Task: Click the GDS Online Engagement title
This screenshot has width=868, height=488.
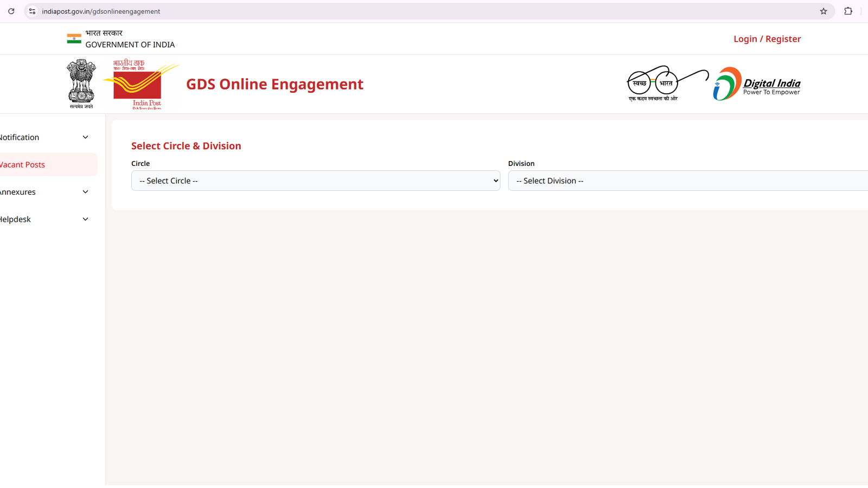Action: point(275,84)
